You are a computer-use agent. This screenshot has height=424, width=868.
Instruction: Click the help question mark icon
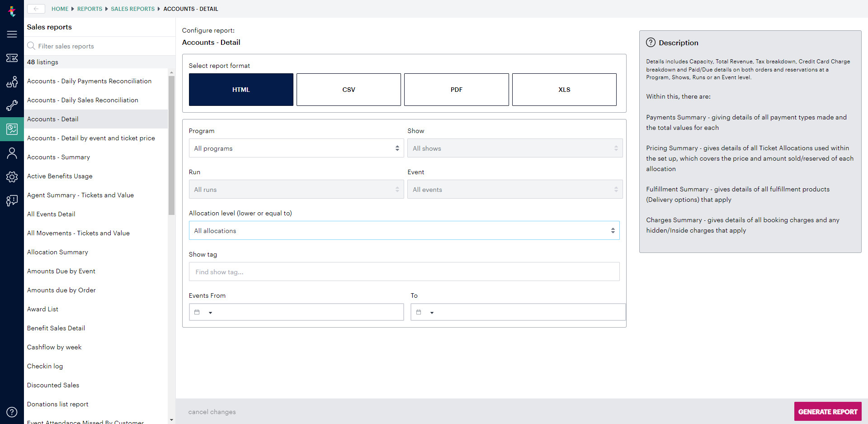click(x=12, y=412)
